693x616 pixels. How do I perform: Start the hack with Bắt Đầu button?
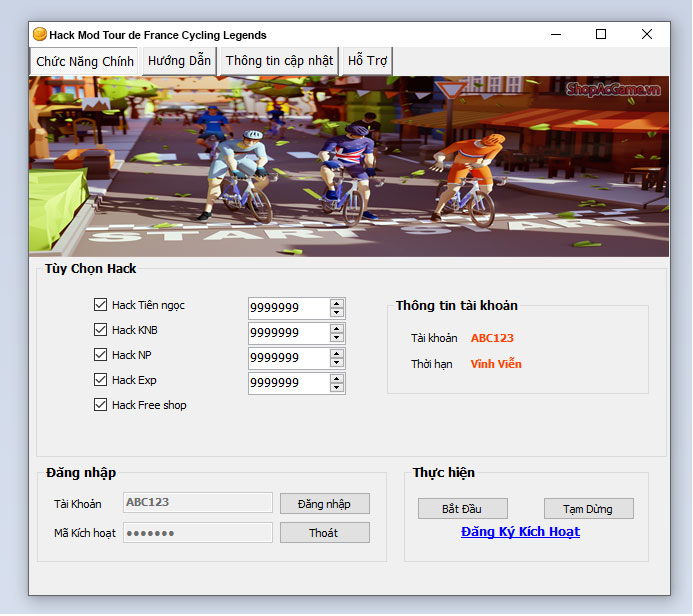(x=463, y=509)
